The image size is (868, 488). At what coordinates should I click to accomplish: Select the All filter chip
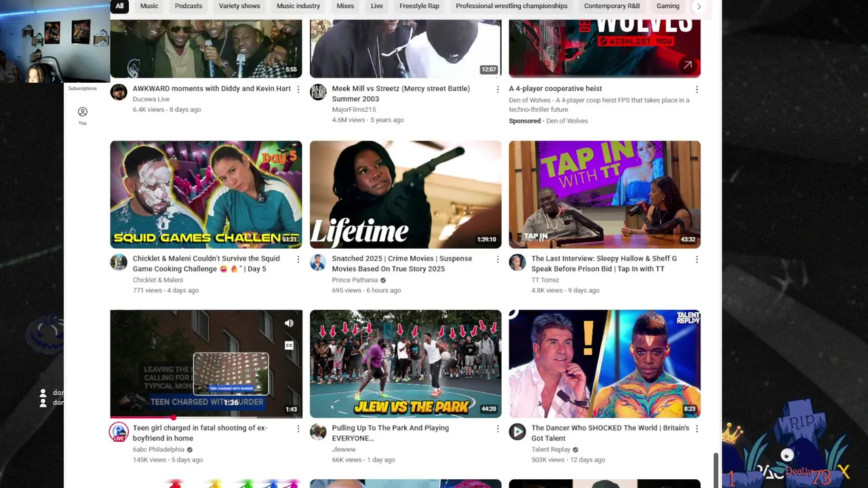pyautogui.click(x=119, y=6)
